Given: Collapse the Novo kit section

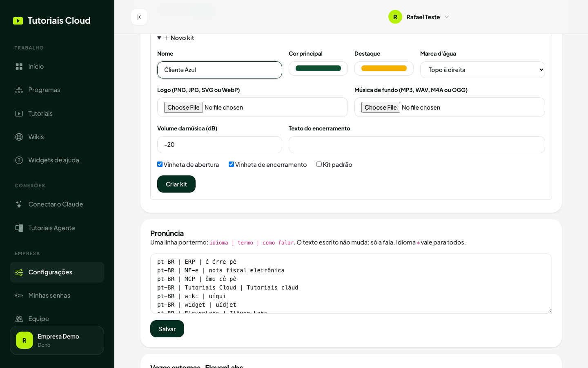Looking at the screenshot, I should [x=176, y=38].
